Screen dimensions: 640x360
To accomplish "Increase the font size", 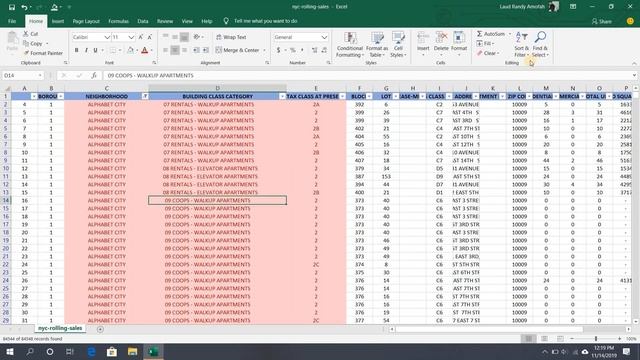I will coord(141,37).
